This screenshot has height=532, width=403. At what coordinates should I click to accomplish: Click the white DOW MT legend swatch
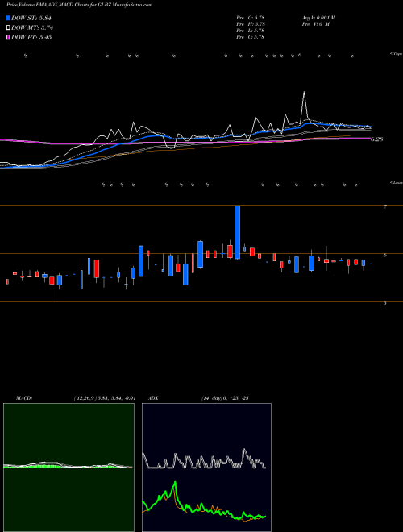click(9, 28)
